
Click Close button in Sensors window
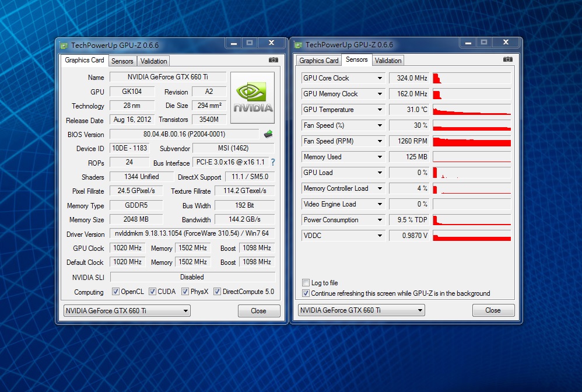point(493,310)
